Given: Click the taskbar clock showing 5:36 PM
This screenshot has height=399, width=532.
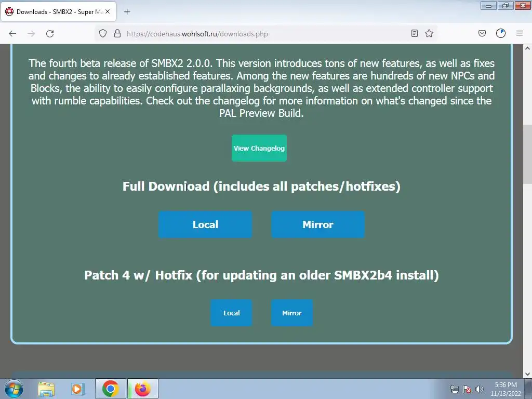Looking at the screenshot, I should pos(506,389).
